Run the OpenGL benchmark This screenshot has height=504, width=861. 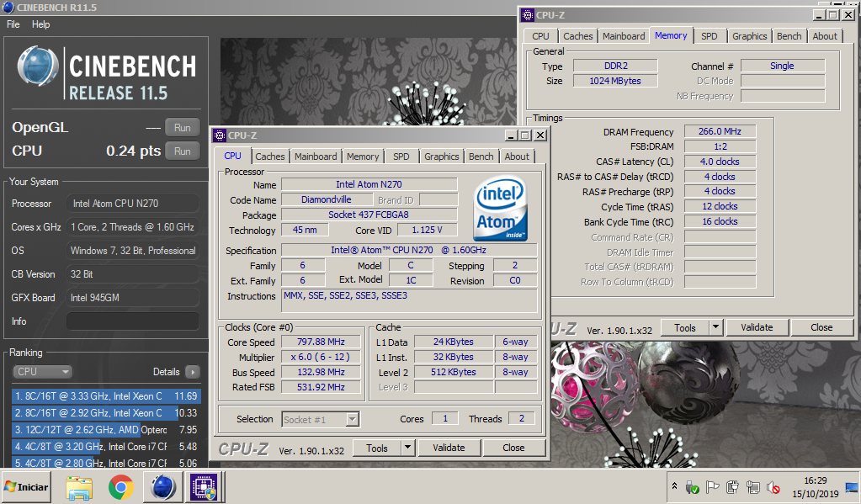point(183,127)
